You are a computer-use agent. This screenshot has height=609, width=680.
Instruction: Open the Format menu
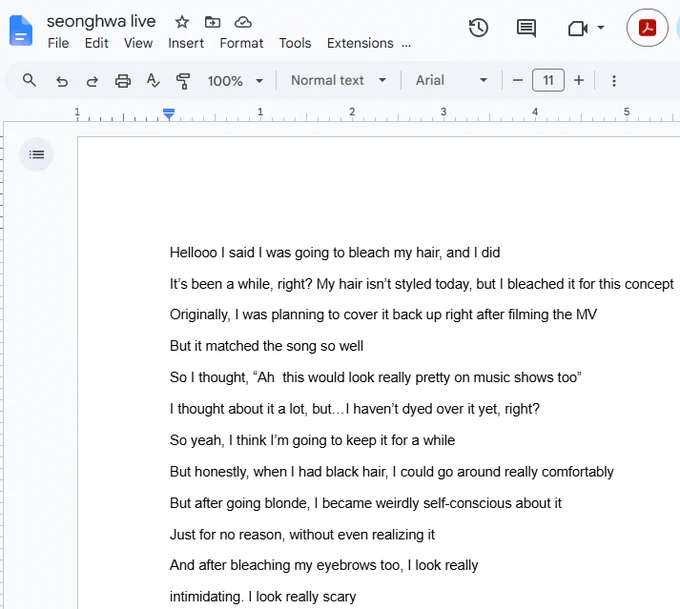[x=241, y=43]
